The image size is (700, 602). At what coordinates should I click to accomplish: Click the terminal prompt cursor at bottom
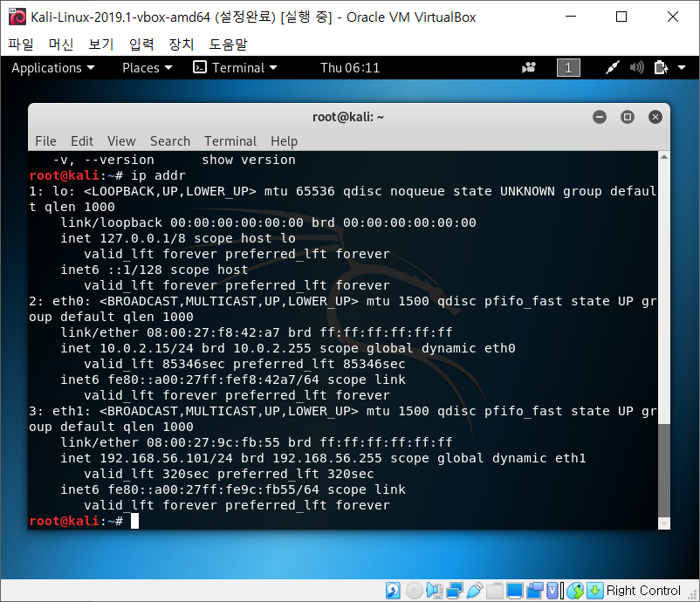[x=134, y=521]
